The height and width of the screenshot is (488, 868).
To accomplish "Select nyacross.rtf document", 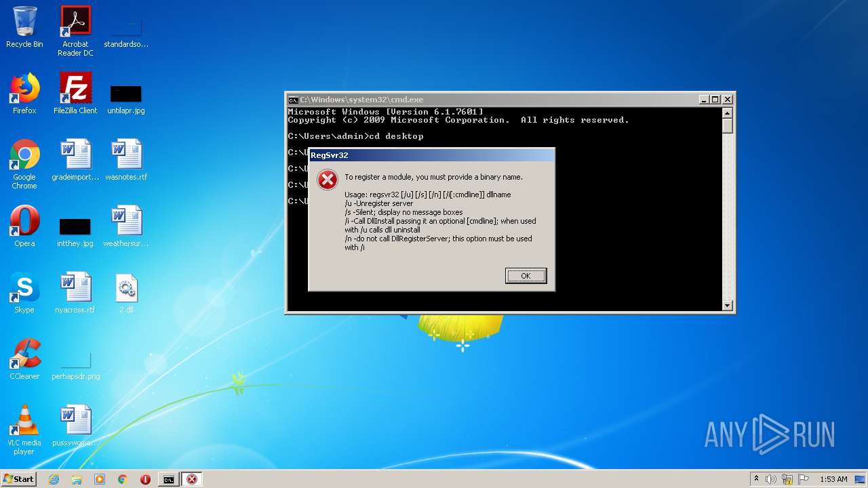I will coord(75,293).
